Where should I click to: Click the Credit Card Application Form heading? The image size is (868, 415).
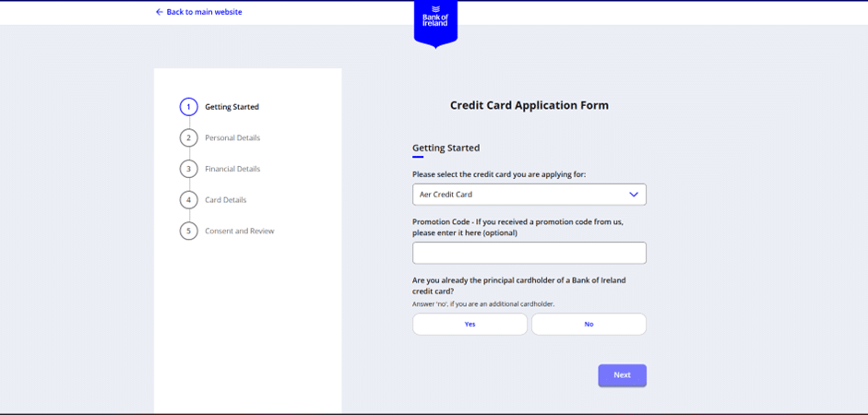[x=529, y=105]
